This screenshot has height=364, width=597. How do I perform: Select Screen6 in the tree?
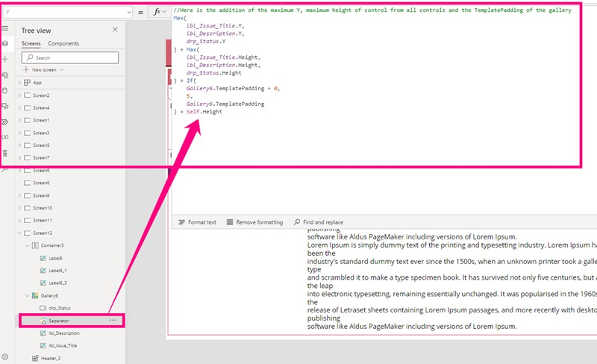41,170
